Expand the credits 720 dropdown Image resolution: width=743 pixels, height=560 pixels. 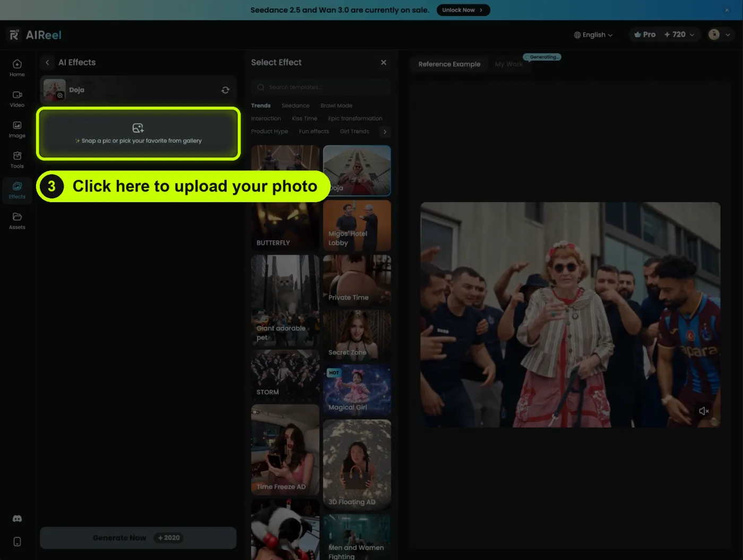click(679, 35)
